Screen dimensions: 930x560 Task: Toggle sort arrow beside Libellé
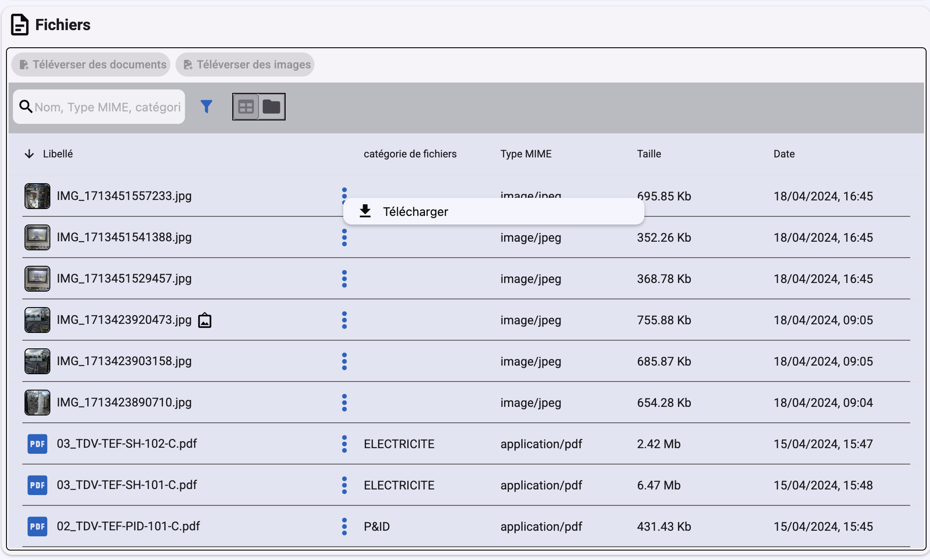pyautogui.click(x=29, y=154)
